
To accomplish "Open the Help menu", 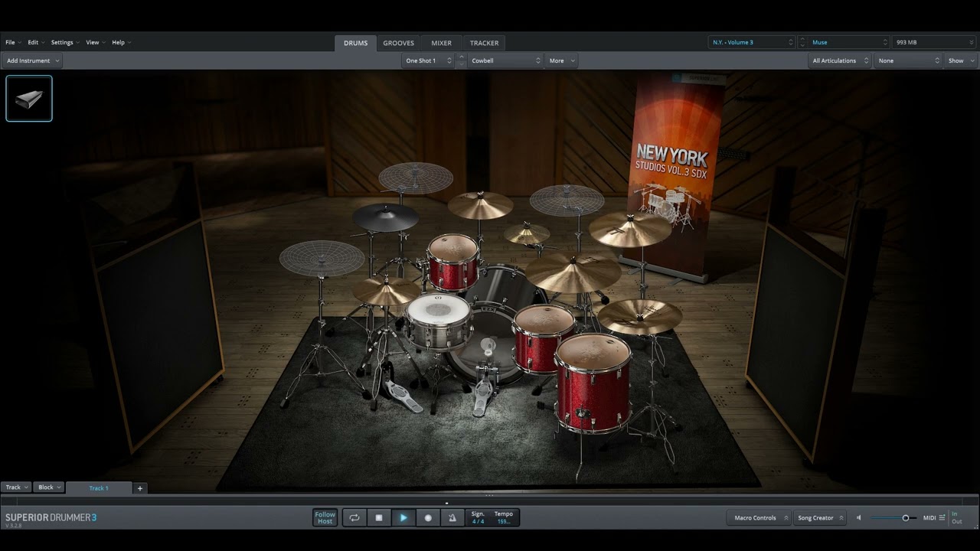I will coord(121,42).
